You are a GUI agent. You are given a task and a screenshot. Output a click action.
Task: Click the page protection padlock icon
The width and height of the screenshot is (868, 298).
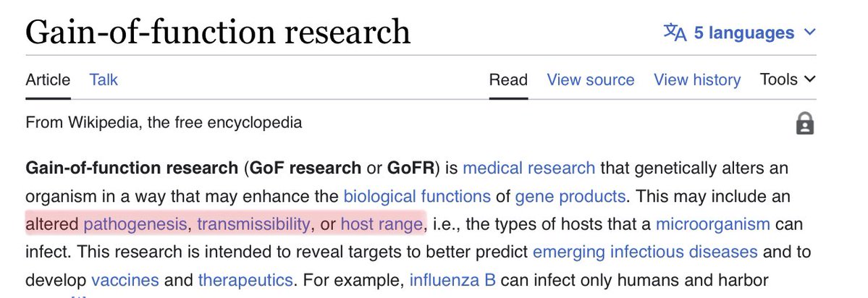click(804, 124)
